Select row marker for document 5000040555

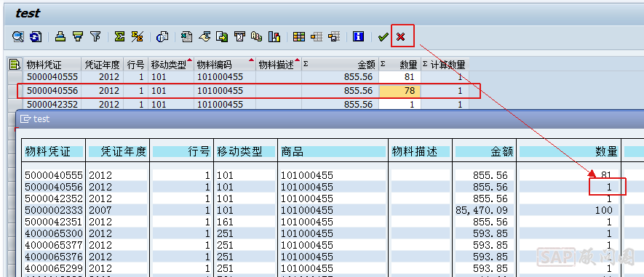pyautogui.click(x=15, y=77)
